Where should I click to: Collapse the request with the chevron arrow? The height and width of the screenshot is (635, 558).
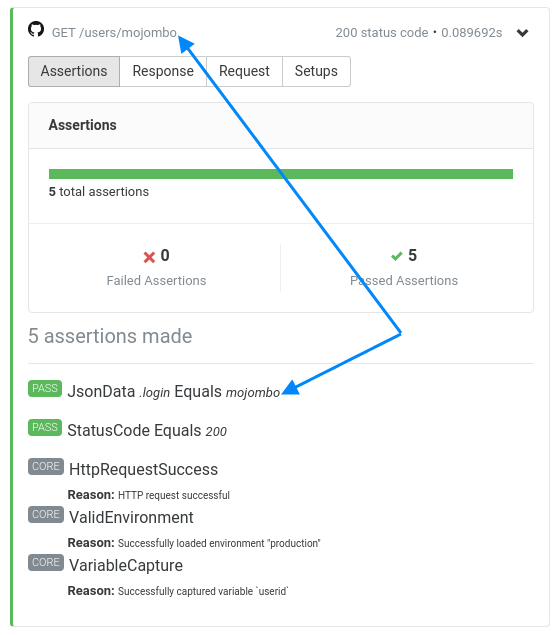[x=522, y=33]
